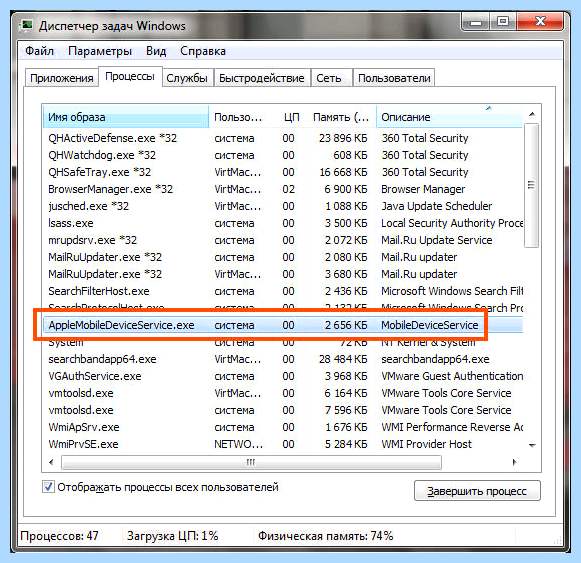The image size is (581, 563).
Task: Click the vertical scrollbar down arrow
Action: pyautogui.click(x=532, y=445)
